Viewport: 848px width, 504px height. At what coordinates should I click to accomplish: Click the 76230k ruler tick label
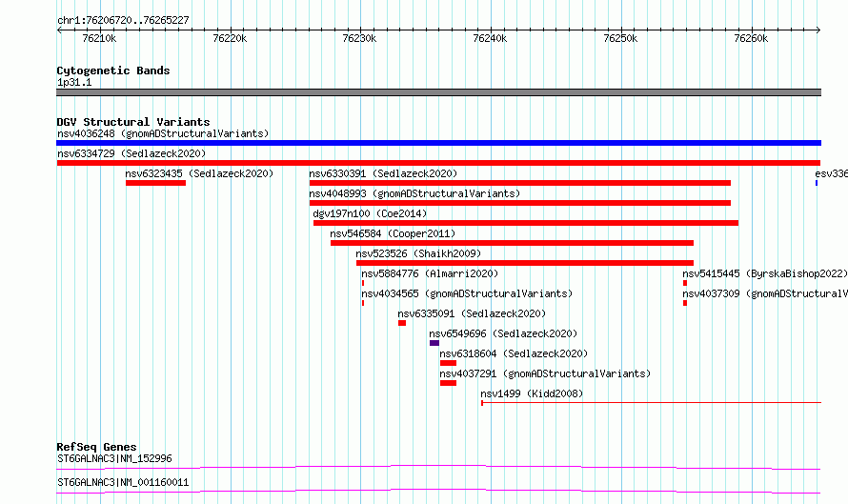click(359, 38)
